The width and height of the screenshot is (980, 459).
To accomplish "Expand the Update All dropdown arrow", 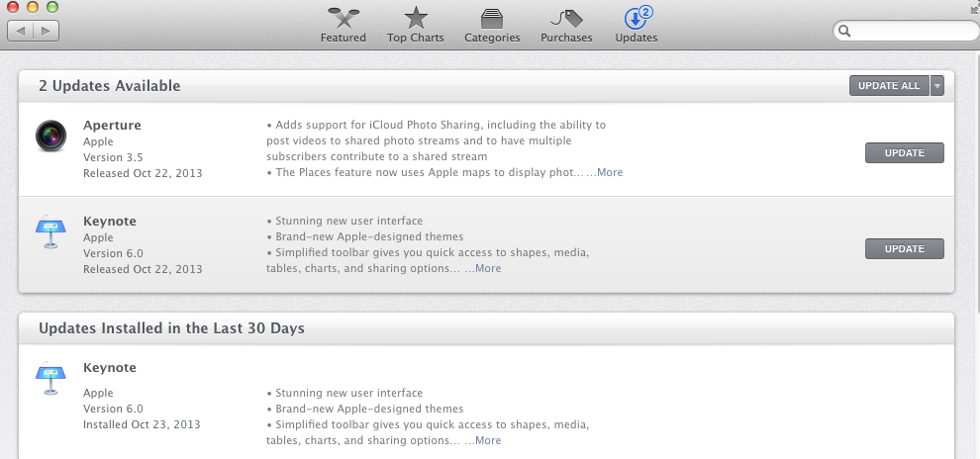I will tap(936, 85).
